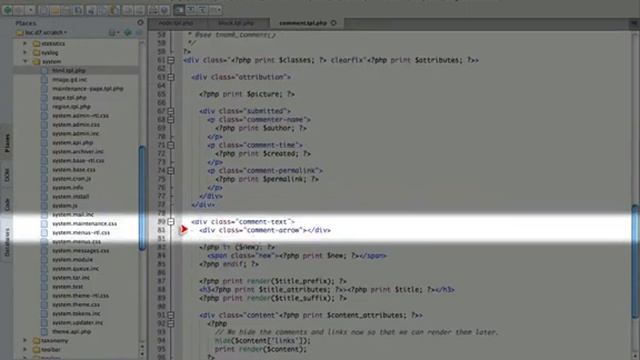
Task: Collapse code fold marker on line 71
Action: point(171,145)
